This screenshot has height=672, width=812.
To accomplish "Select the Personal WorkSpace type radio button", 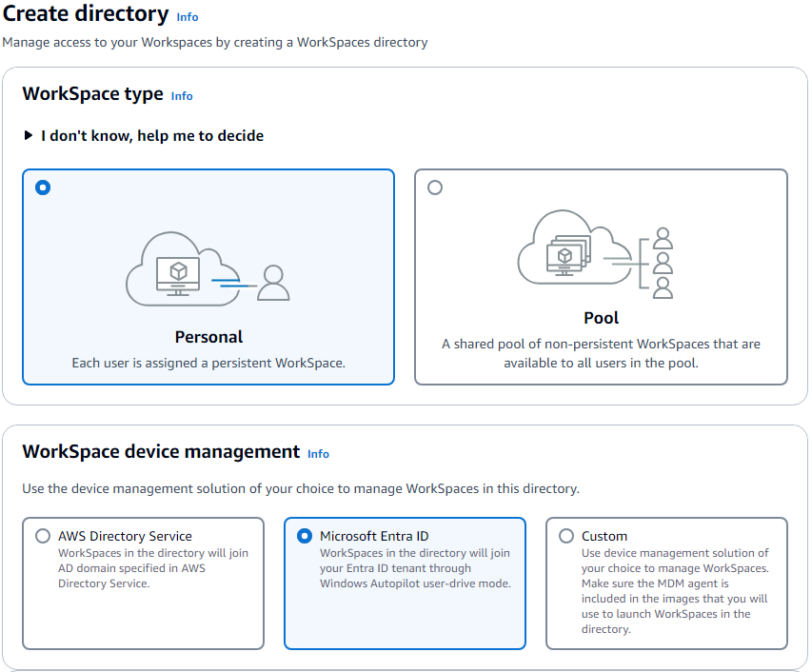I will click(x=42, y=188).
